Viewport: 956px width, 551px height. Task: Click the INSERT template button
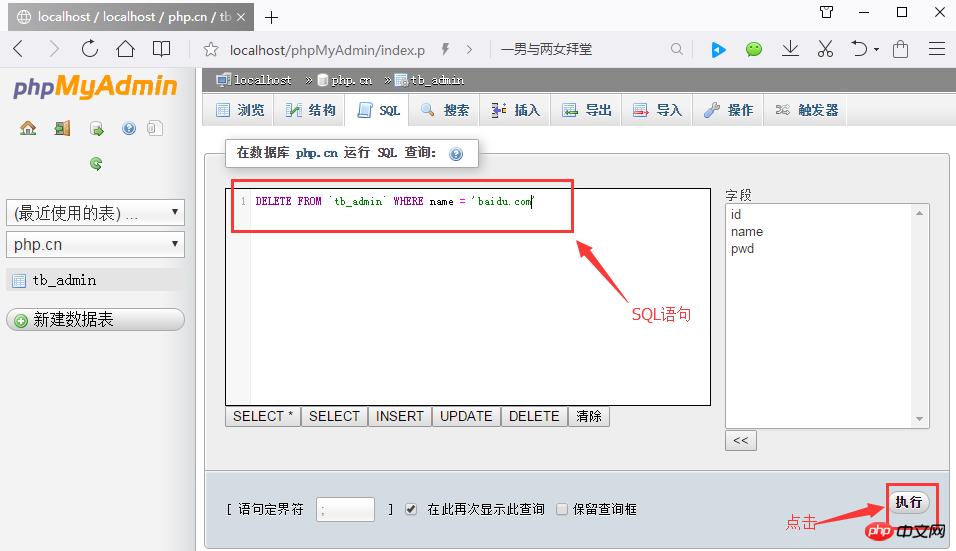click(x=399, y=416)
